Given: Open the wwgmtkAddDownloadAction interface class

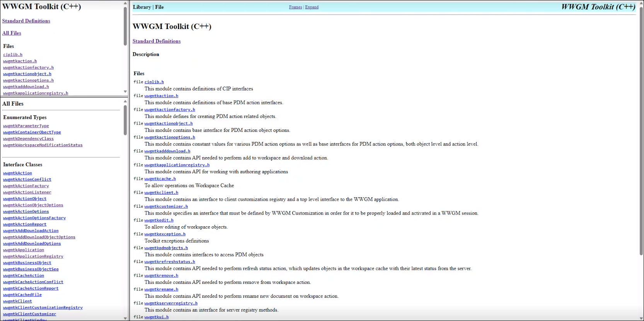Looking at the screenshot, I should [31, 231].
